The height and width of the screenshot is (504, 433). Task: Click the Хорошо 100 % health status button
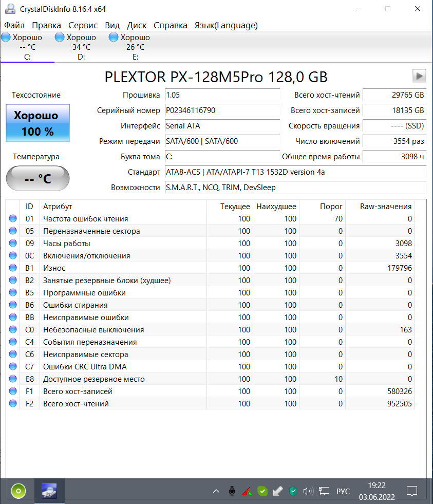tap(37, 123)
